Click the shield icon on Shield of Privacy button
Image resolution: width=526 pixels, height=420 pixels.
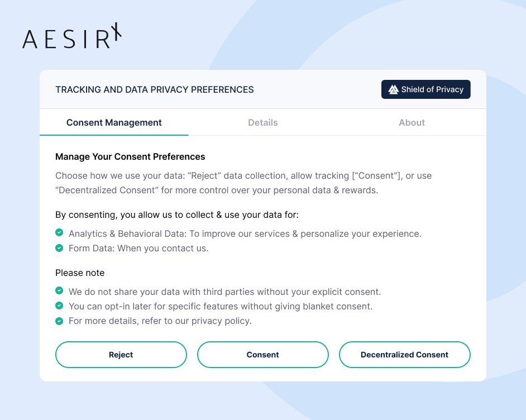click(393, 89)
